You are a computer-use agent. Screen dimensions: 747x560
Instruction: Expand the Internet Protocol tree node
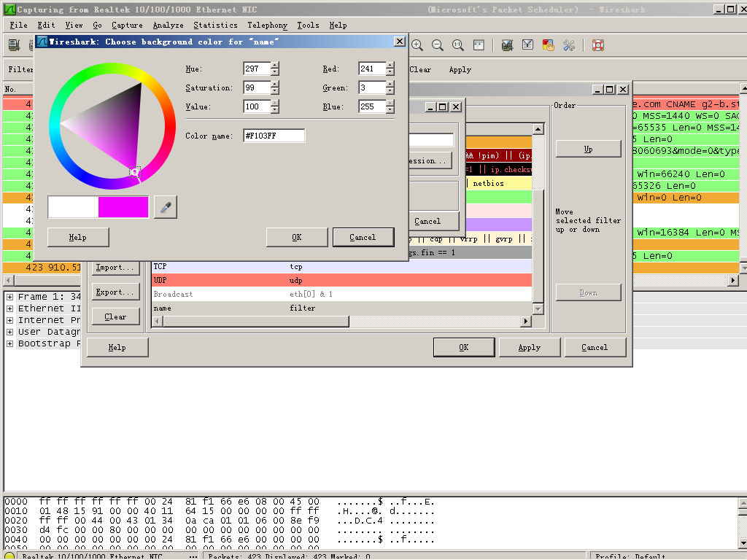point(9,320)
